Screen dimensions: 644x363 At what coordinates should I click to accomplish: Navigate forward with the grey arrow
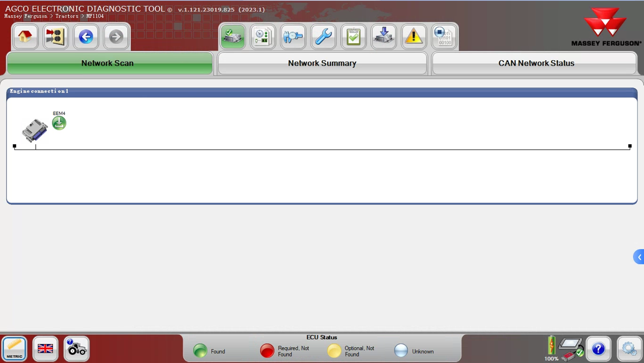pyautogui.click(x=116, y=37)
